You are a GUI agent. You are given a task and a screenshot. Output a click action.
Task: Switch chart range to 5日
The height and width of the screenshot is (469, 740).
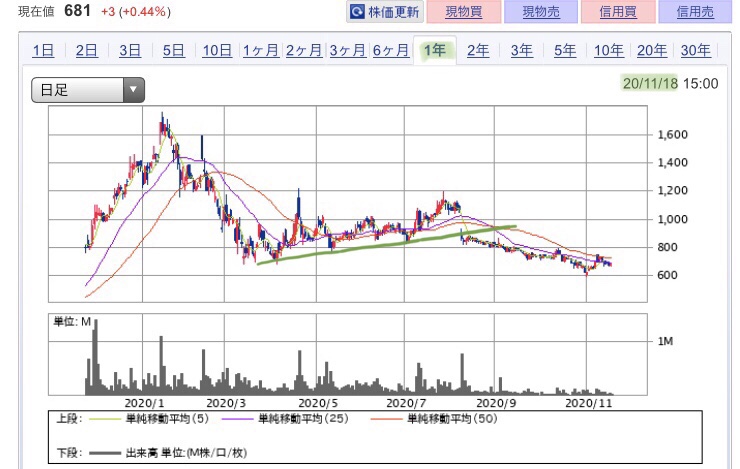pyautogui.click(x=173, y=50)
